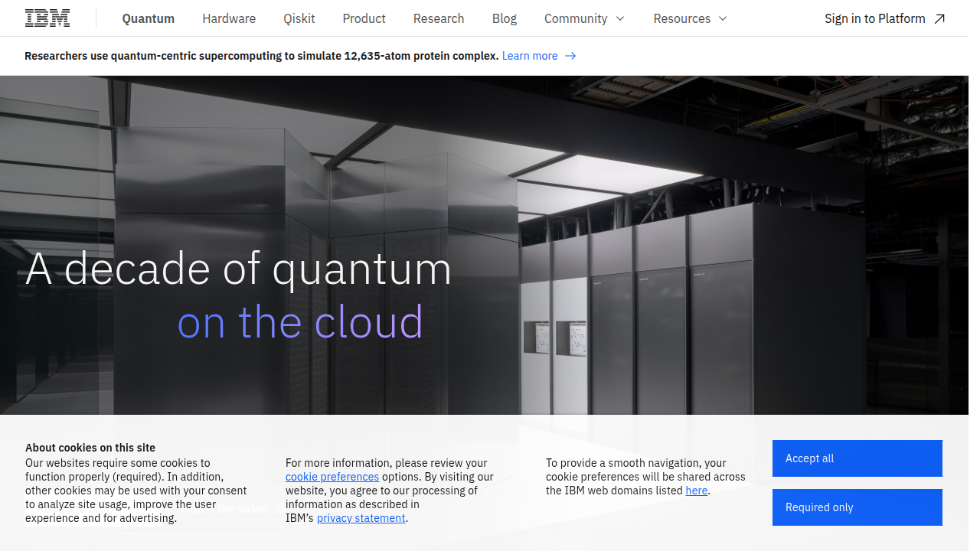980x551 pixels.
Task: Open the IBM web domains 'here' link
Action: tap(697, 491)
